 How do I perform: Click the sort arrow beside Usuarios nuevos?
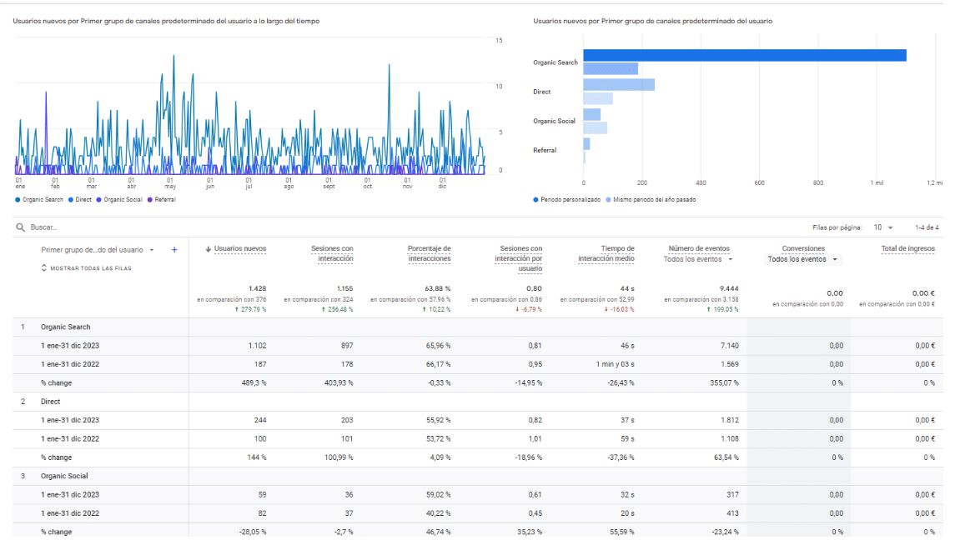coord(209,248)
